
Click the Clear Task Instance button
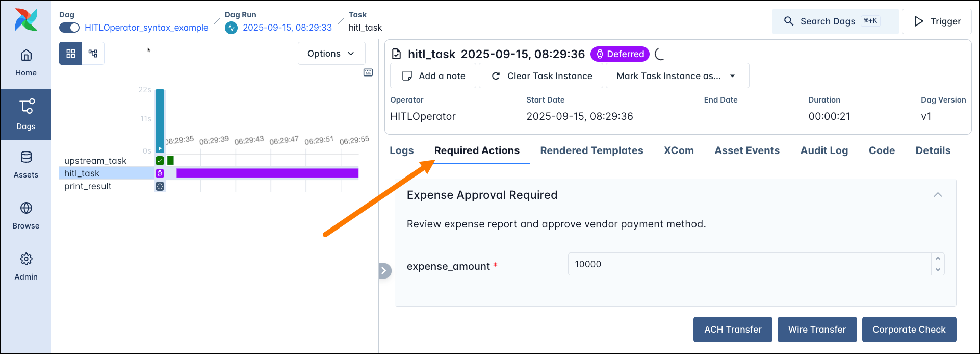point(541,76)
